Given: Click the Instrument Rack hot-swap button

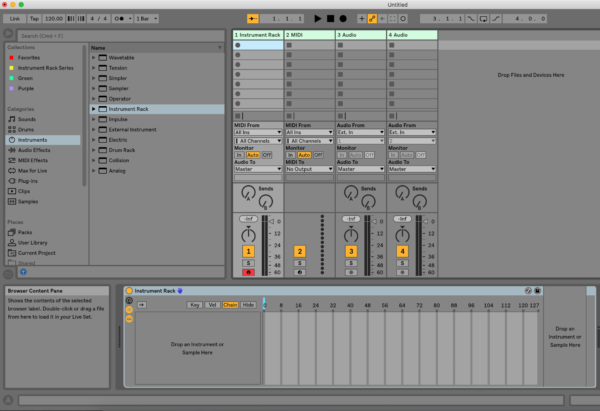Looking at the screenshot, I should pyautogui.click(x=528, y=291).
